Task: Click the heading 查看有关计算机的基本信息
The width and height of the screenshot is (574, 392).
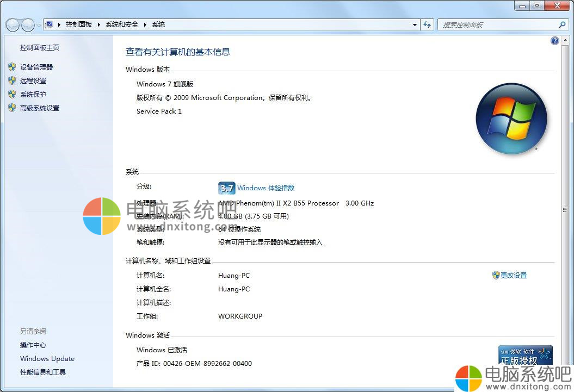Action: [x=178, y=52]
